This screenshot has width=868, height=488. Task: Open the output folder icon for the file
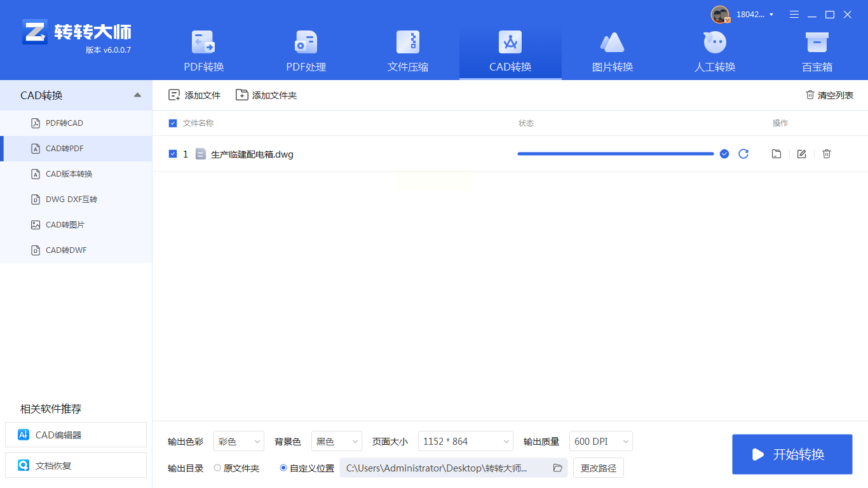pyautogui.click(x=776, y=154)
